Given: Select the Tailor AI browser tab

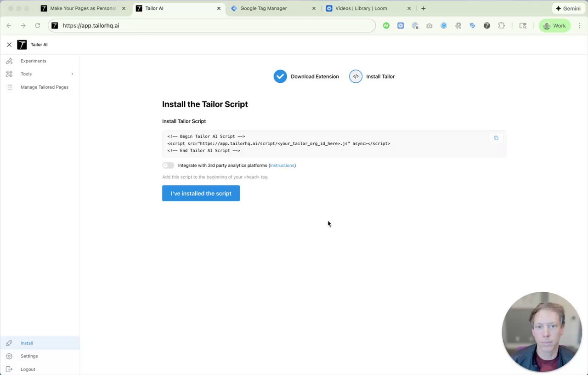Looking at the screenshot, I should [178, 8].
